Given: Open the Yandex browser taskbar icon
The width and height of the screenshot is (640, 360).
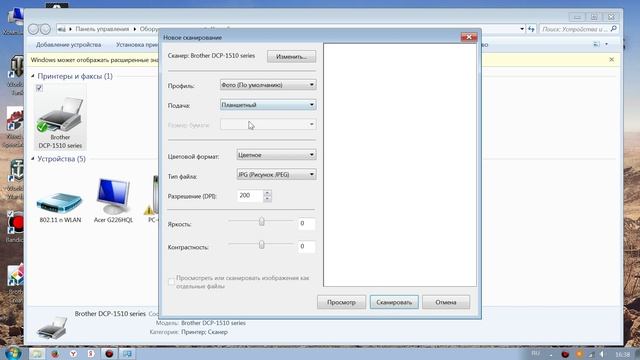Looking at the screenshot, I should [73, 353].
